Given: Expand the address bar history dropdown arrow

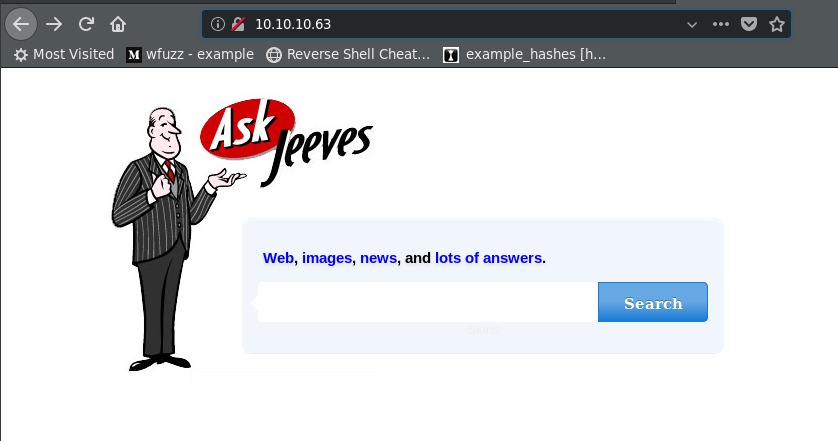Looking at the screenshot, I should click(692, 25).
